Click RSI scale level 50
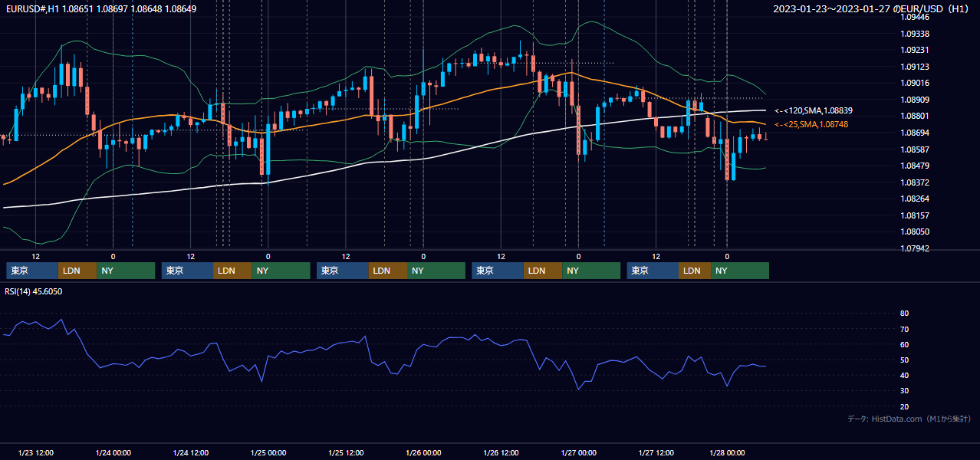980x460 pixels. [x=904, y=360]
